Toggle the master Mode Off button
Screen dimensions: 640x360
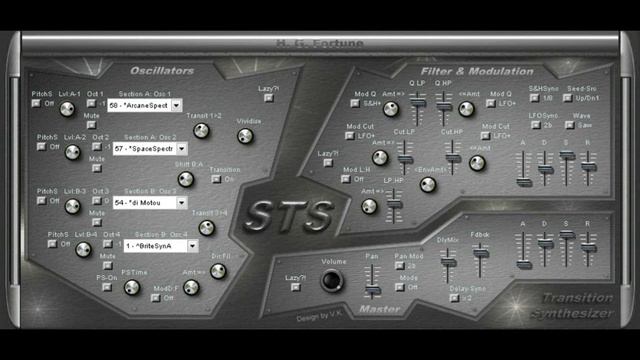[400, 287]
